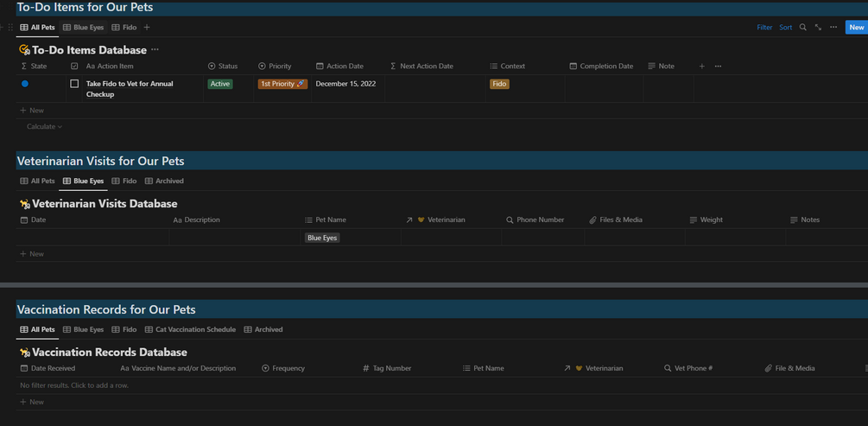Viewport: 868px width, 426px height.
Task: Switch to Blue Eyes tab in To-Do Items
Action: pos(83,27)
